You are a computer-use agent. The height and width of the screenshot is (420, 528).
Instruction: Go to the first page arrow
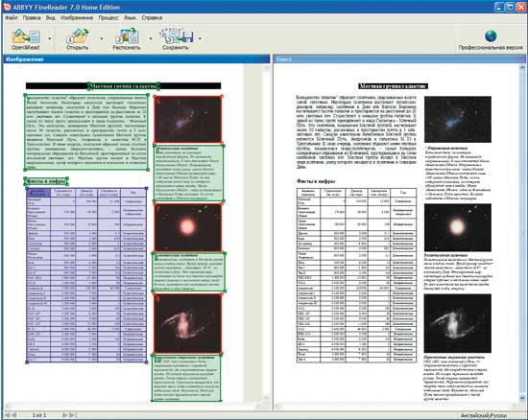point(7,415)
